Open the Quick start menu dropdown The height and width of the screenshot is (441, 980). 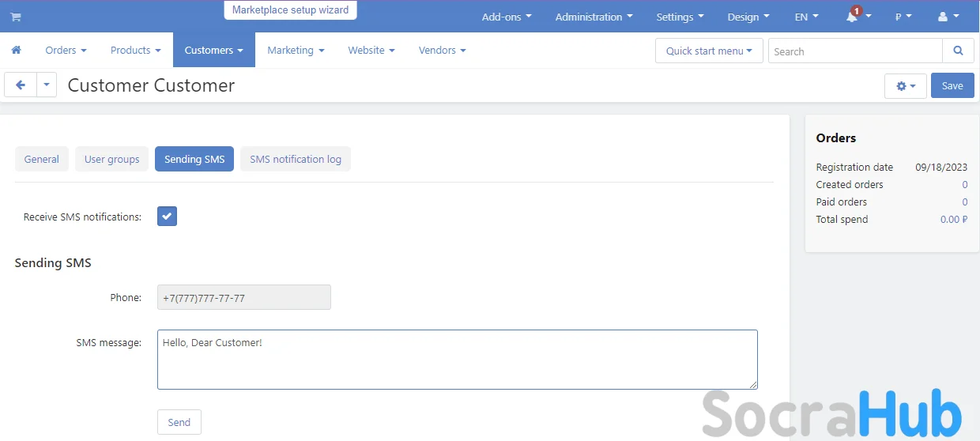(708, 51)
